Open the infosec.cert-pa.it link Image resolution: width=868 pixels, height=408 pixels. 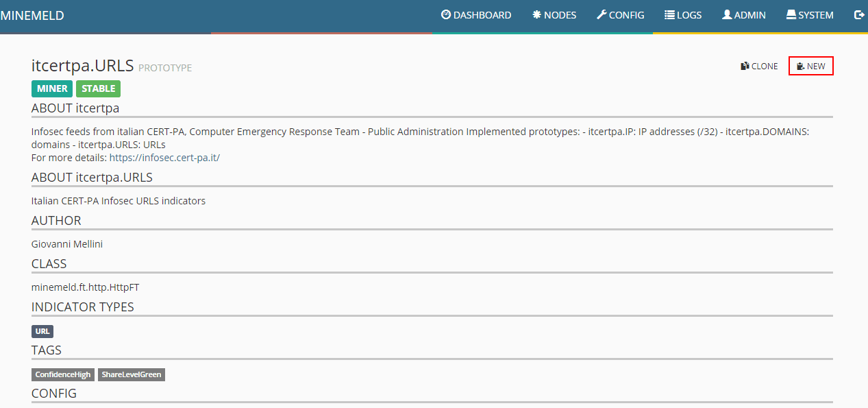(164, 158)
